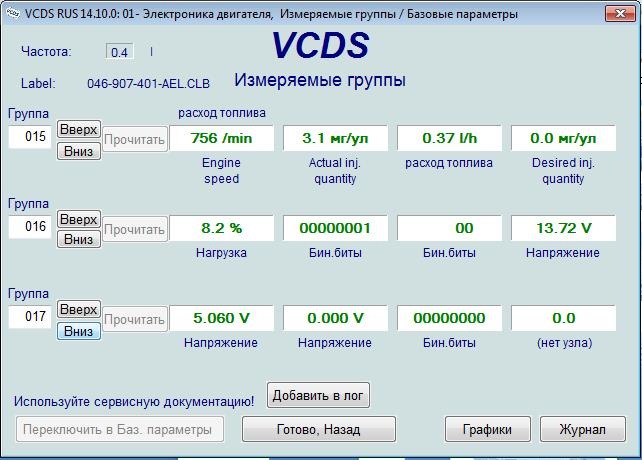
Task: Open the Журнал log button
Action: [583, 429]
